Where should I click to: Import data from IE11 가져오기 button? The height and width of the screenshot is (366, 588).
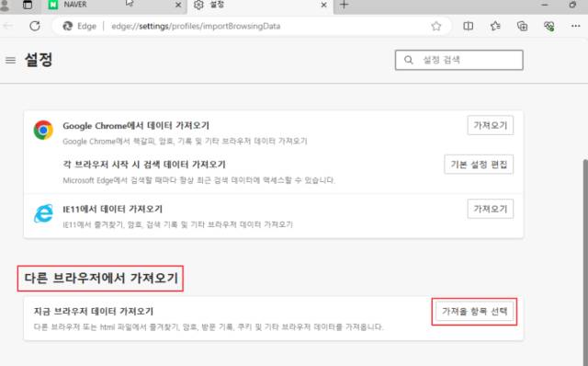pos(490,209)
